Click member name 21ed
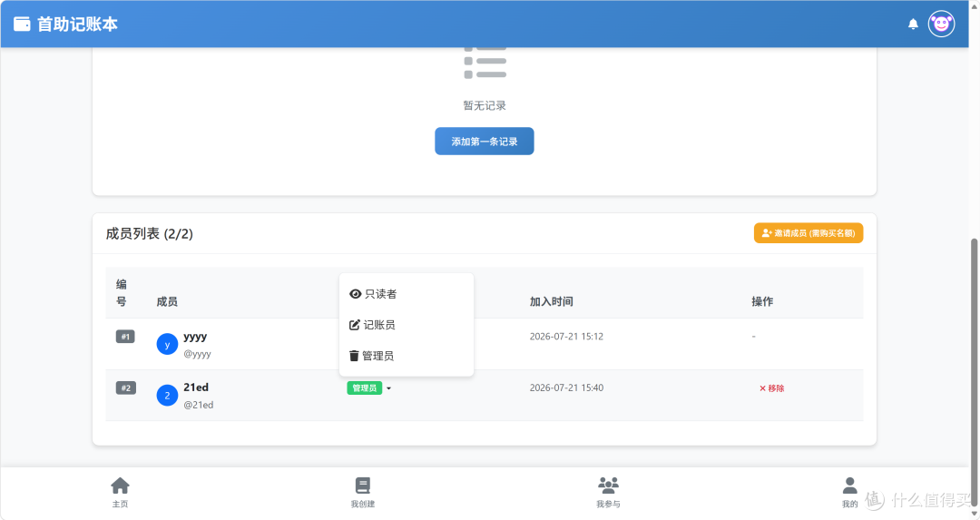This screenshot has height=520, width=980. pyautogui.click(x=196, y=388)
